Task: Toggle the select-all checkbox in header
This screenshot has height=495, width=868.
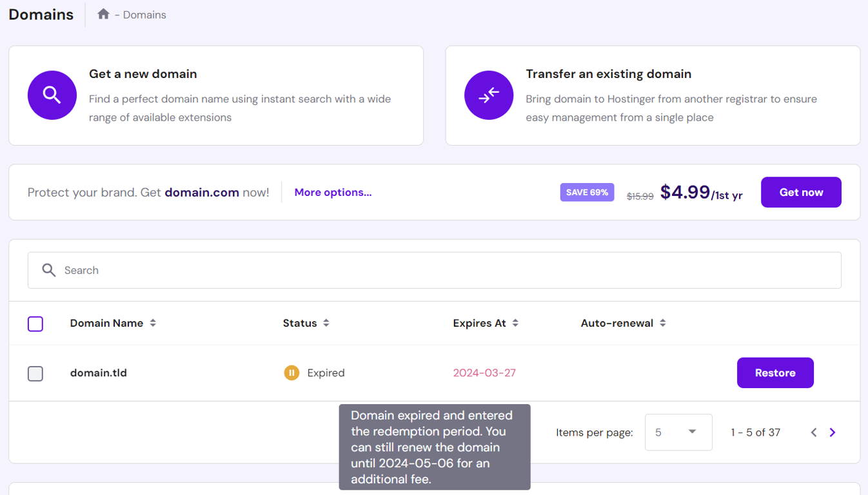Action: click(35, 324)
